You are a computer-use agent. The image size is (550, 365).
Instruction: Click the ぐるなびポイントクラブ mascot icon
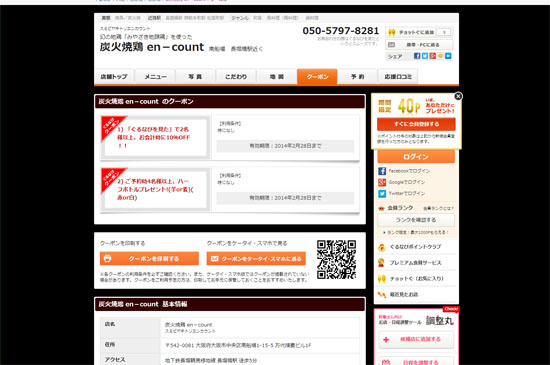(x=382, y=247)
